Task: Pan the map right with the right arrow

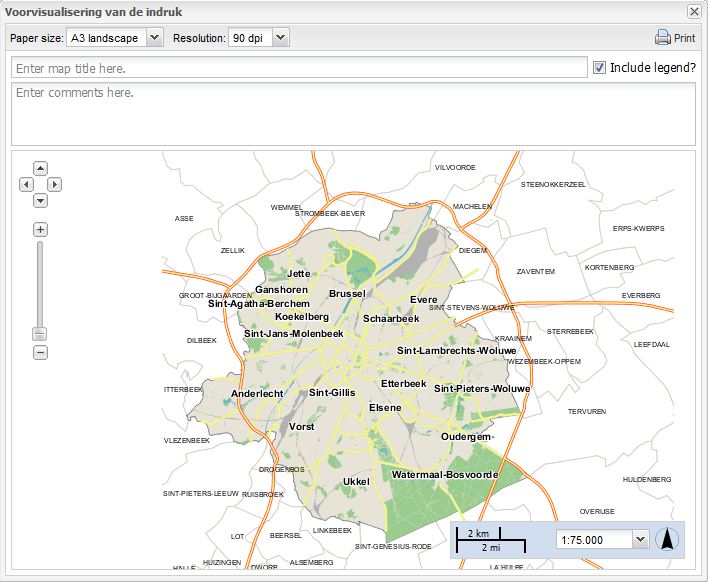Action: pos(55,185)
